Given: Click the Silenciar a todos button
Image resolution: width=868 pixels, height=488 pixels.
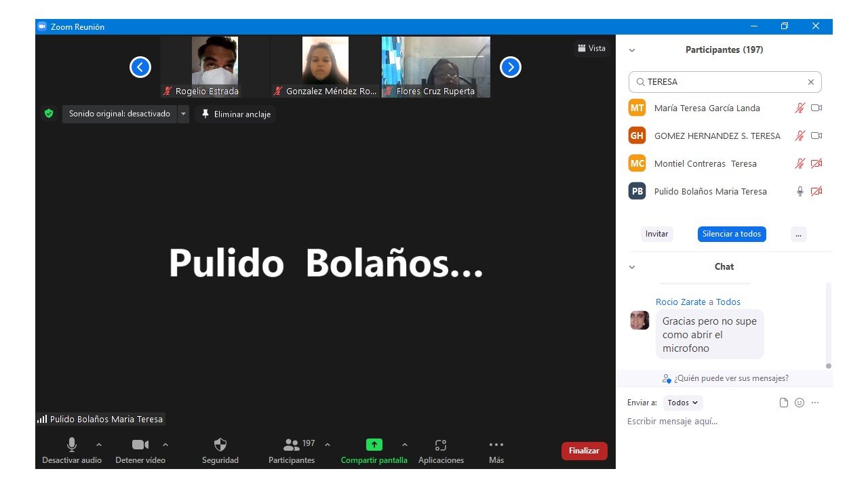Looking at the screenshot, I should [x=732, y=234].
